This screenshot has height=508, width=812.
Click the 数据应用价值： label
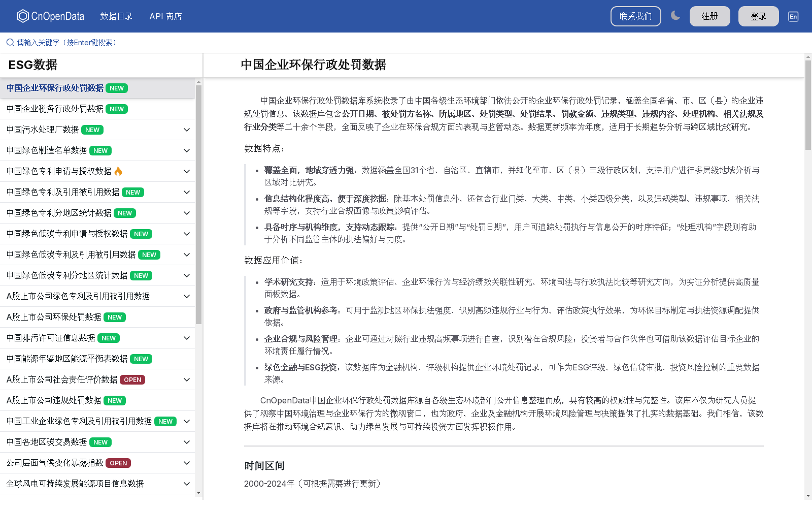tap(274, 260)
